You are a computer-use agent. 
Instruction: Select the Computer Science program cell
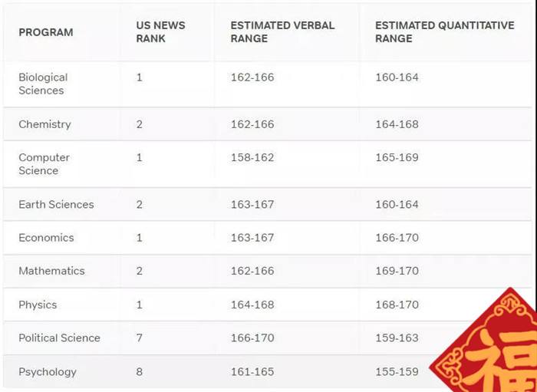(x=44, y=164)
